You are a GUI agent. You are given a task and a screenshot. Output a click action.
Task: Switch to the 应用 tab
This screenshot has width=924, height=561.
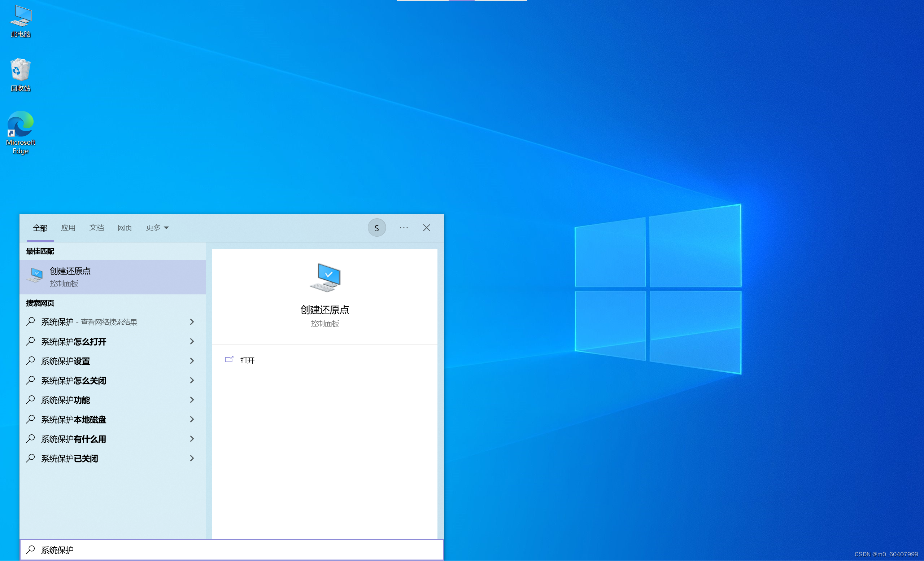(x=68, y=228)
